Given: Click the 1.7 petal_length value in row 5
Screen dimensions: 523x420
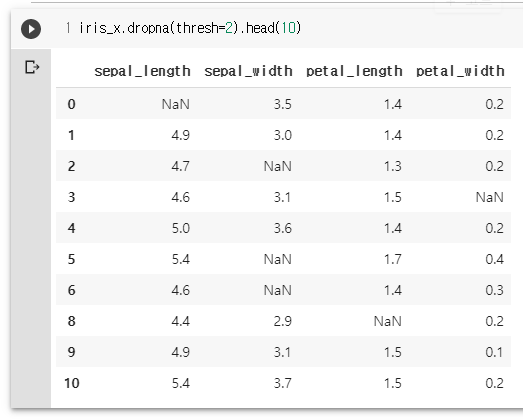Looking at the screenshot, I should tap(393, 260).
